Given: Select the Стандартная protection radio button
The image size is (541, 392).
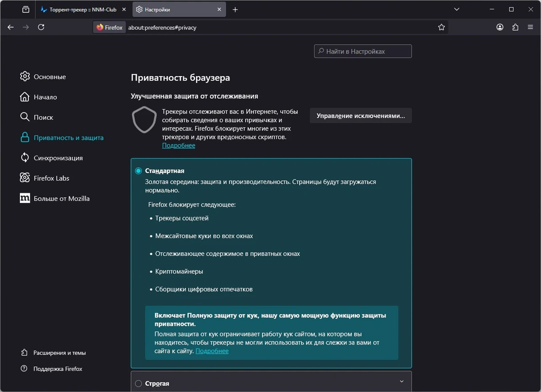Looking at the screenshot, I should click(x=138, y=171).
